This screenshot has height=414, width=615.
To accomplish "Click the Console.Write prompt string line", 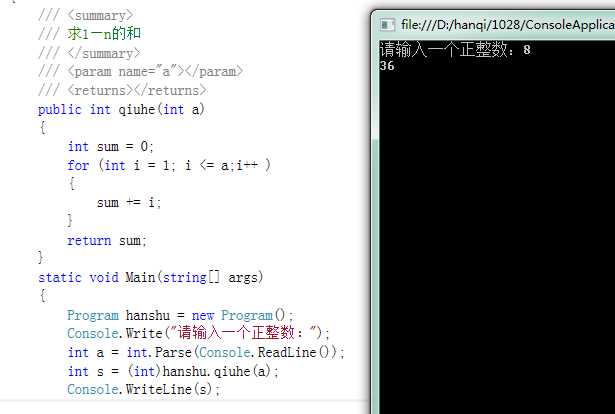I will point(198,333).
